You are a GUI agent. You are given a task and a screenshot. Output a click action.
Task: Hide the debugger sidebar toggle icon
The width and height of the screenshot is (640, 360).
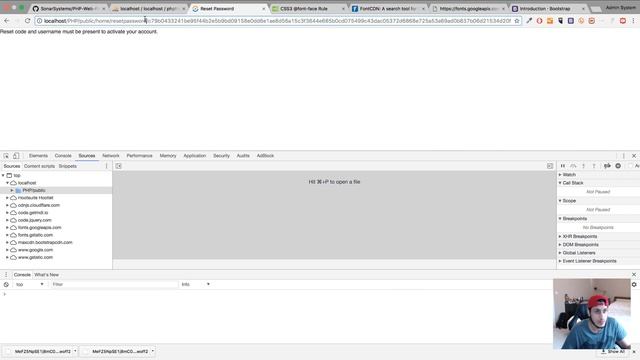coord(550,166)
